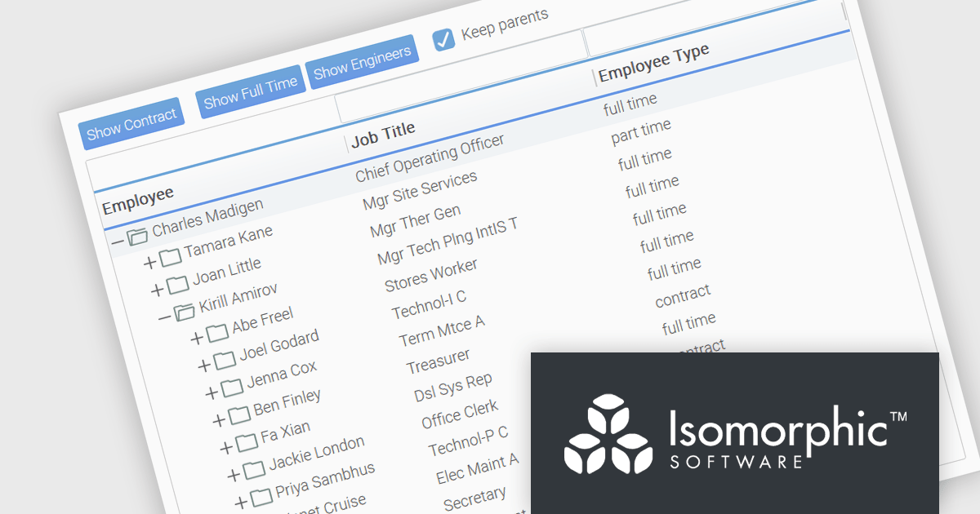
Task: Sort by the Job Title column header
Action: pos(384,135)
